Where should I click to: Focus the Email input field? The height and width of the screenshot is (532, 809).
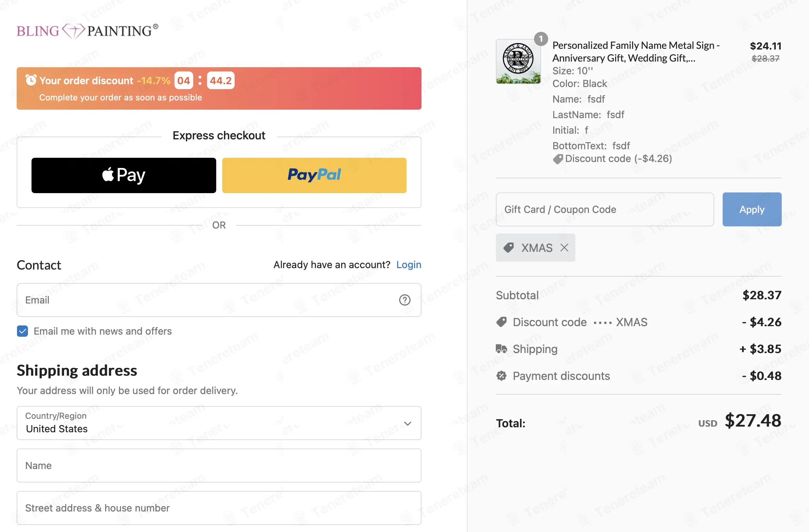pyautogui.click(x=219, y=300)
